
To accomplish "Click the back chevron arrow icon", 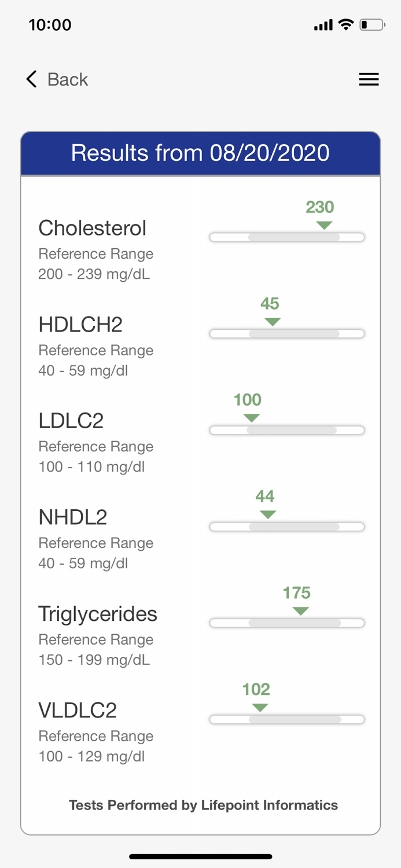I will click(31, 79).
